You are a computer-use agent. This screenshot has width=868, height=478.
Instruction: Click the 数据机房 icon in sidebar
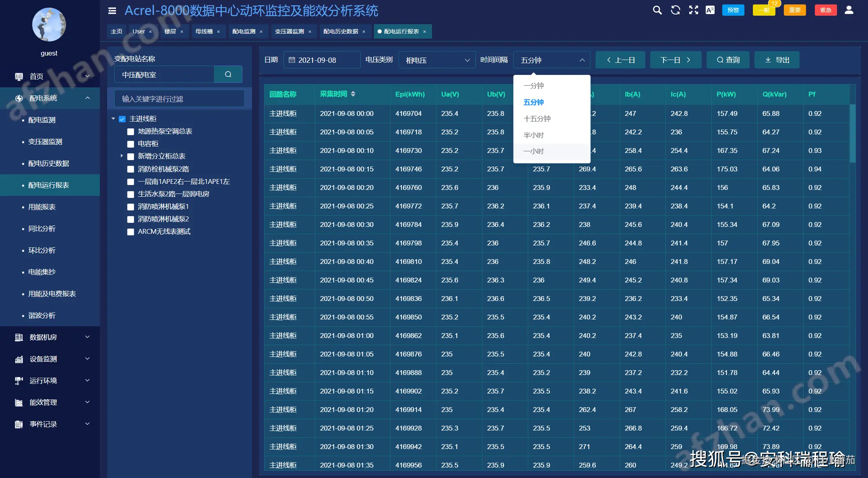(19, 337)
